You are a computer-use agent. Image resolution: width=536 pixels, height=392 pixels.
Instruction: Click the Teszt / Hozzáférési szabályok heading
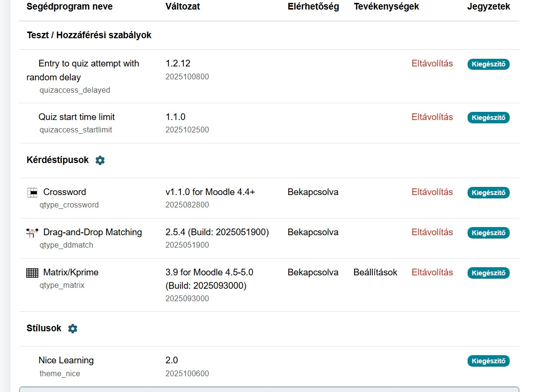(x=89, y=35)
